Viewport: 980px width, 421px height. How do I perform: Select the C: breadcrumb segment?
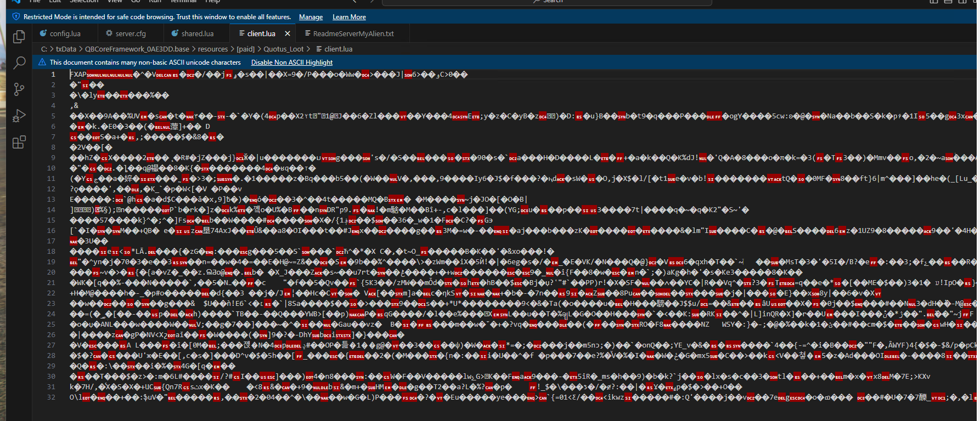[44, 49]
